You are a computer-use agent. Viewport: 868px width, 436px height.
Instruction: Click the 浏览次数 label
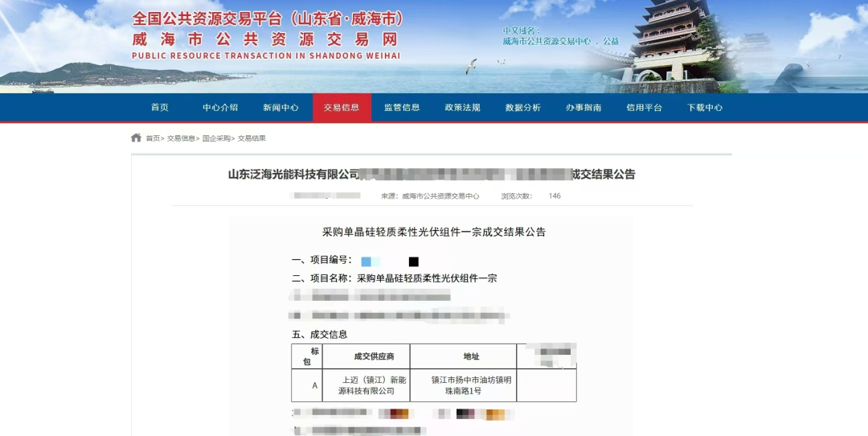517,196
